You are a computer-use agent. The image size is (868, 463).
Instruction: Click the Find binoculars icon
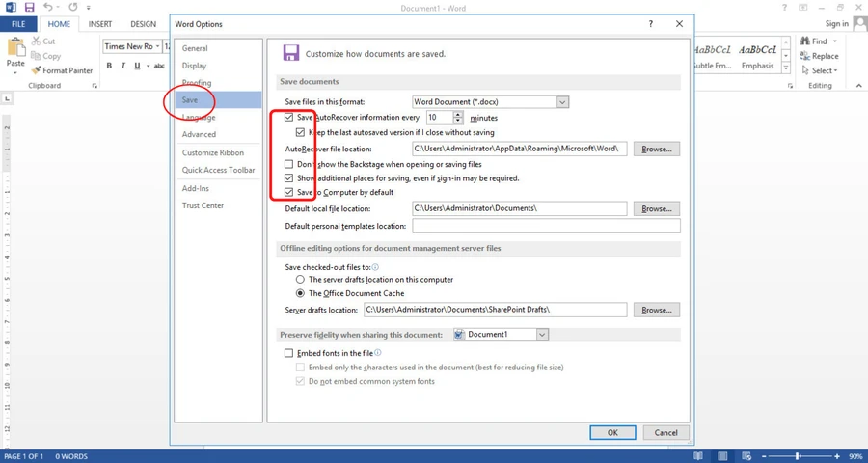(x=805, y=41)
